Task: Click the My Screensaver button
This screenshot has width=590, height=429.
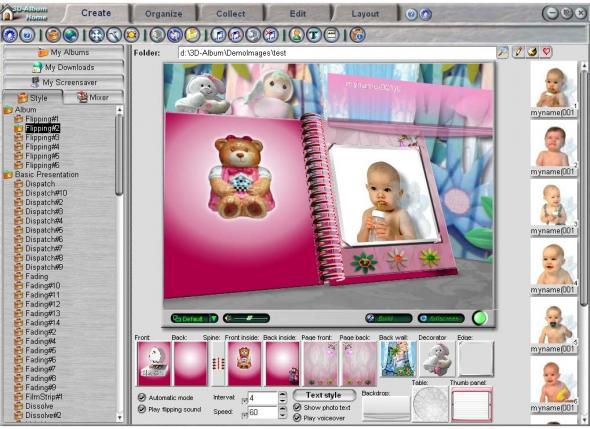Action: pos(63,82)
